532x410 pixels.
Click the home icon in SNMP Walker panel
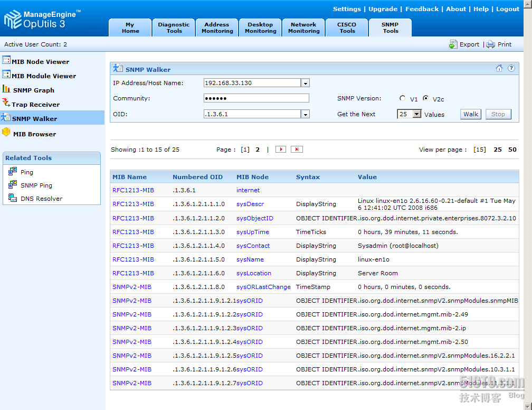pos(499,68)
